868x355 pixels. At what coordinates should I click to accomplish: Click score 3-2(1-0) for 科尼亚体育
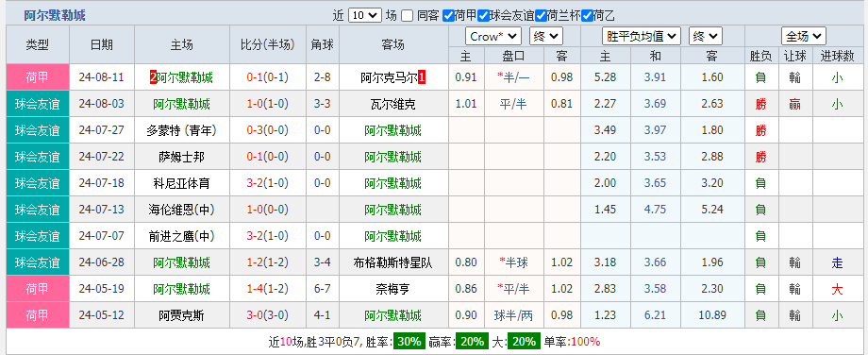pyautogui.click(x=268, y=183)
